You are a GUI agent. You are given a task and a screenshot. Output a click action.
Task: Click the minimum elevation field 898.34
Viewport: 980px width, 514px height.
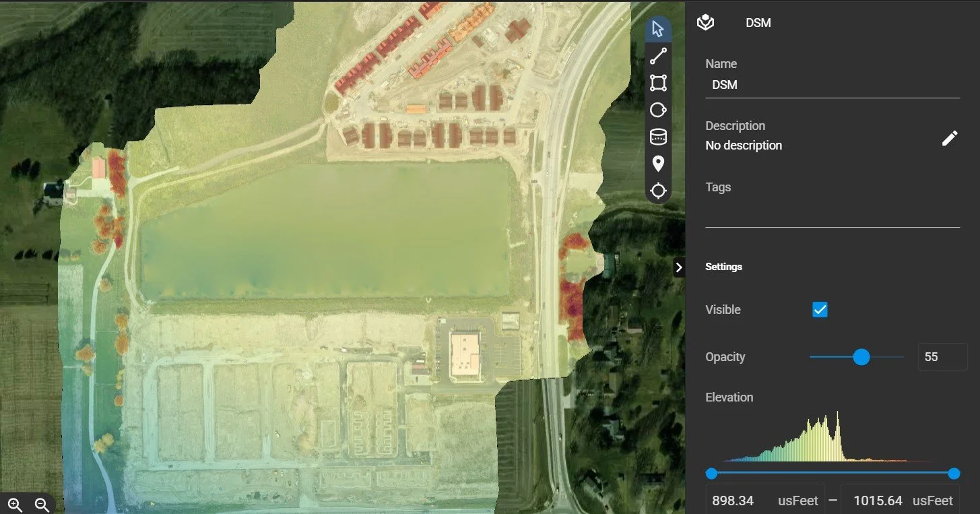click(x=765, y=500)
